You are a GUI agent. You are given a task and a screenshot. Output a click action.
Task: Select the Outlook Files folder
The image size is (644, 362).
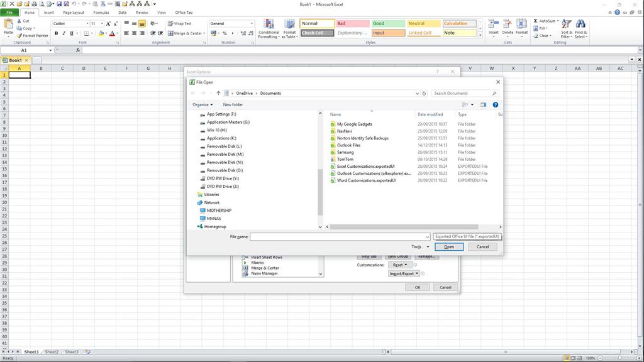tap(348, 145)
